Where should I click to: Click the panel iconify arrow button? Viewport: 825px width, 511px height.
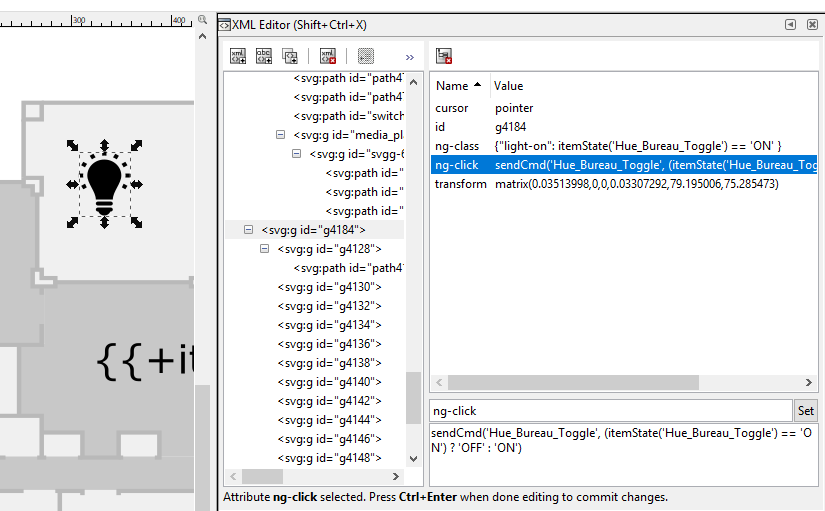[790, 24]
